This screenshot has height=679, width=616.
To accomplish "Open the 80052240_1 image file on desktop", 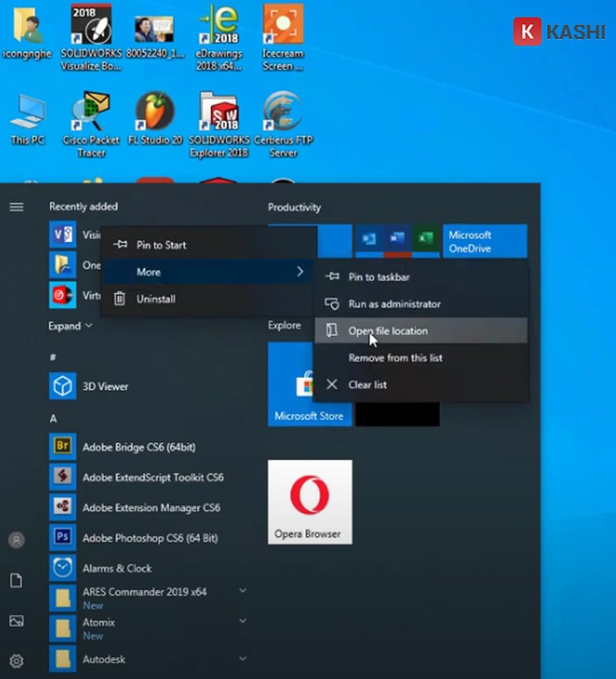I will click(154, 37).
